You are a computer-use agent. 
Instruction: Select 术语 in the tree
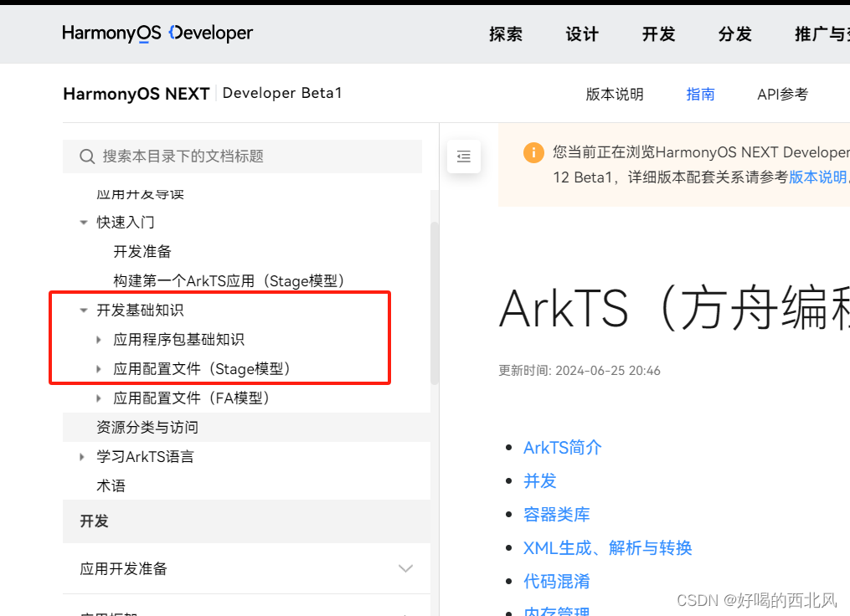(111, 486)
